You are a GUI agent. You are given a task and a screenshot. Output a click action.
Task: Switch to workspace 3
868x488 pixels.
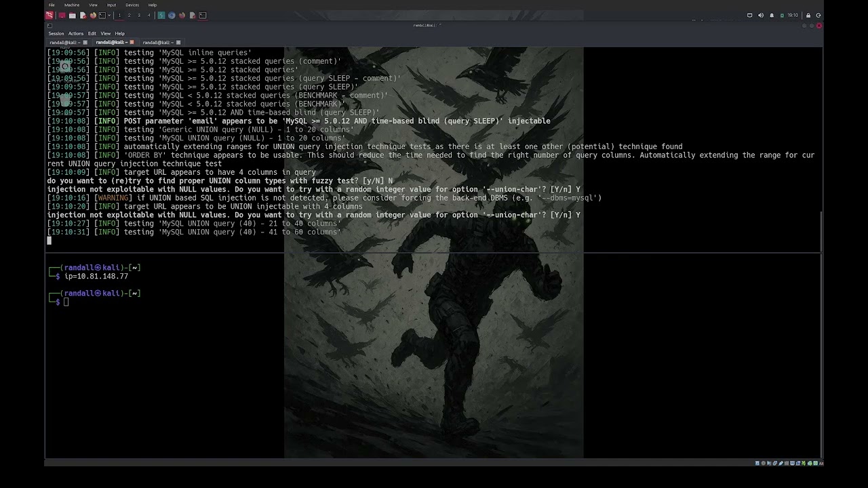tap(139, 15)
